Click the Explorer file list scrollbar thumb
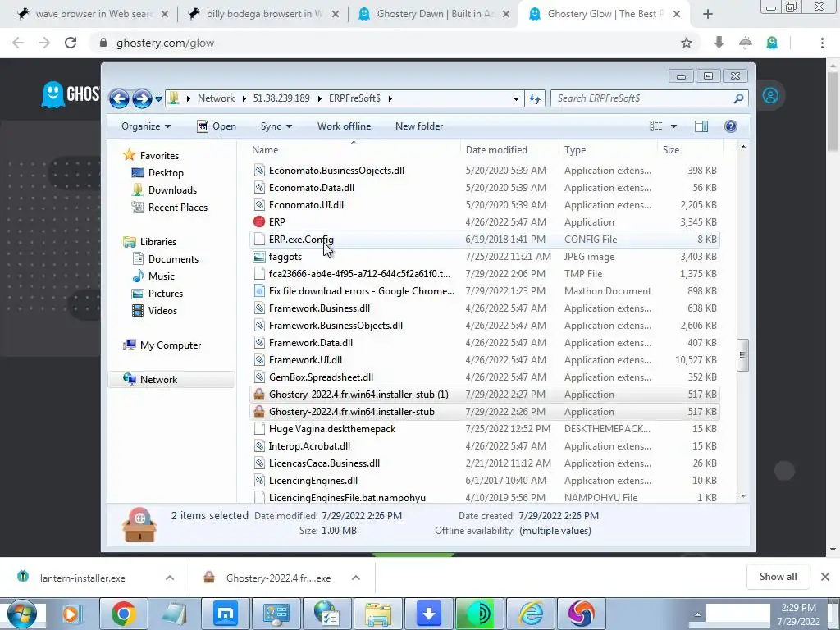This screenshot has height=630, width=840. click(742, 354)
